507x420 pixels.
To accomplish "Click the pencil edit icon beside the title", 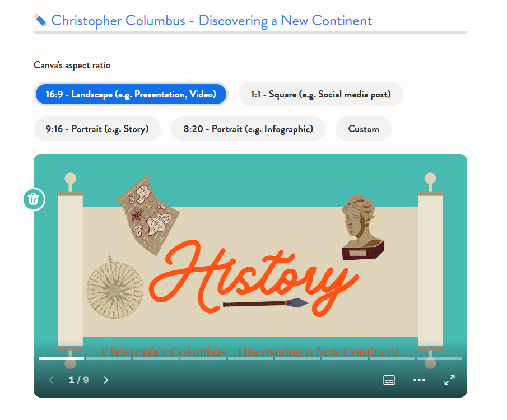I will point(40,21).
